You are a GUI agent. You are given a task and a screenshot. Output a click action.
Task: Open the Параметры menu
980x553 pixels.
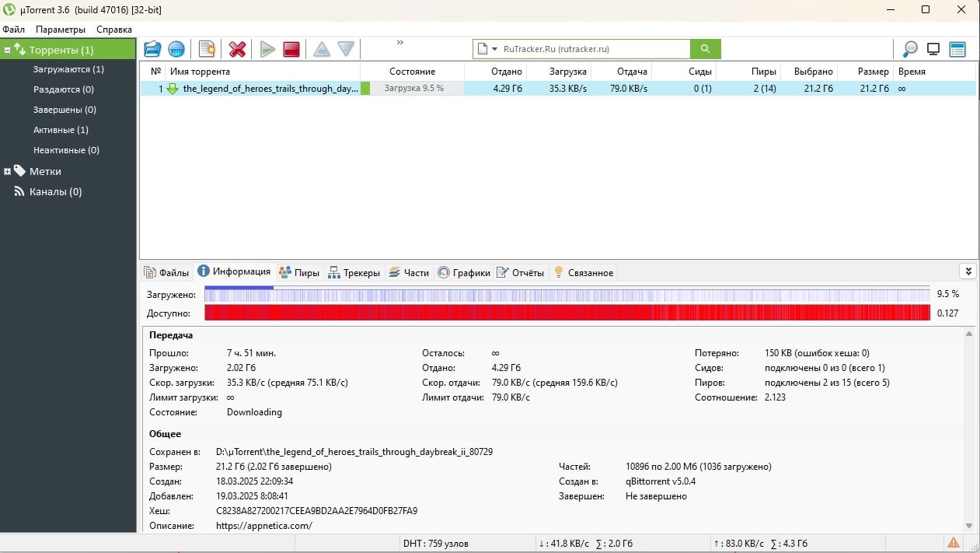point(61,30)
